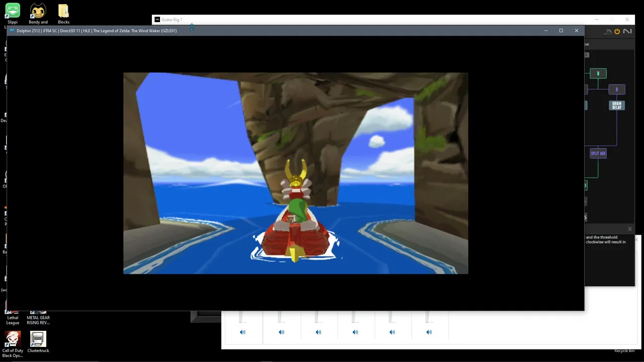644x362 pixels.
Task: Select the purple B node in Guitar Rig
Action: [x=617, y=89]
